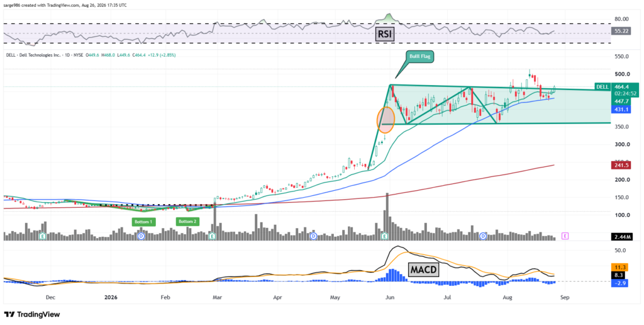Viewport: 644px width, 325px height.
Task: Click the +12.9 (+2.85%) change value
Action: [162, 55]
